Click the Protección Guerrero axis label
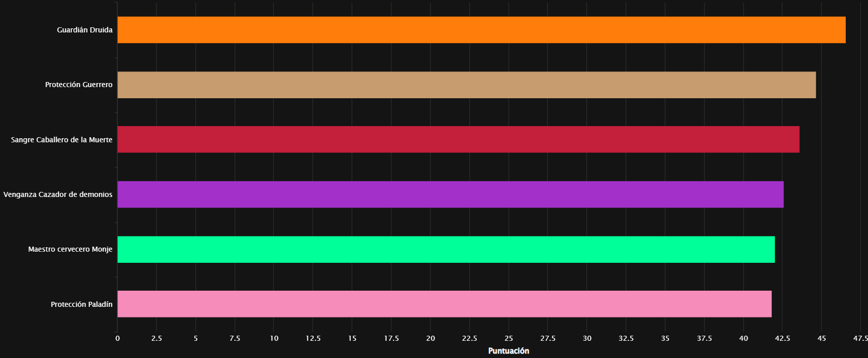Image resolution: width=868 pixels, height=358 pixels. click(78, 85)
